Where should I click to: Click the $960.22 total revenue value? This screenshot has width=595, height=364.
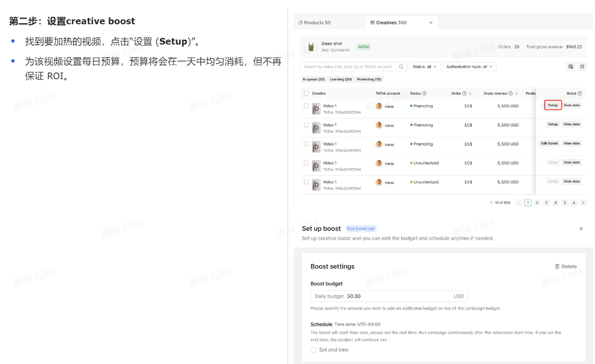tap(574, 47)
